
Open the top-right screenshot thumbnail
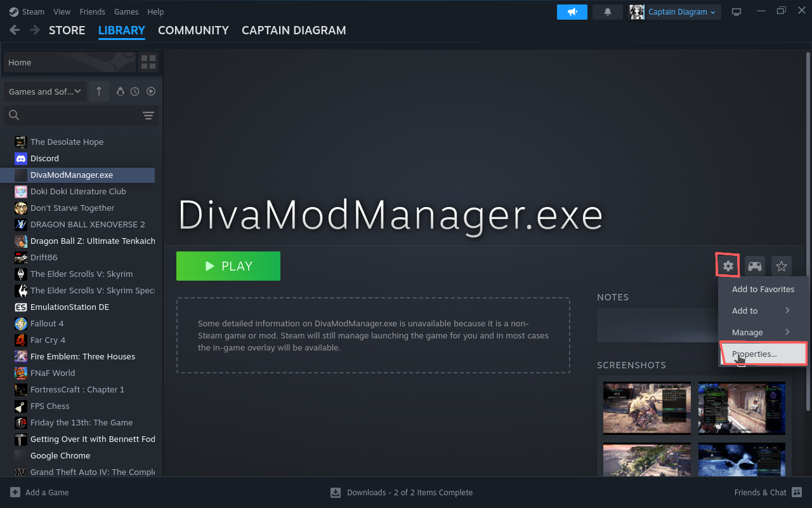pyautogui.click(x=742, y=408)
